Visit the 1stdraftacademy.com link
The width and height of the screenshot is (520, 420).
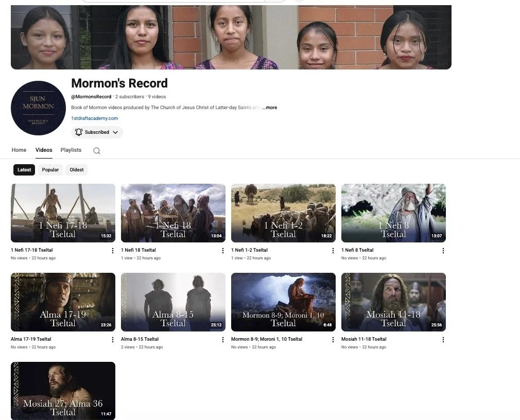(95, 118)
